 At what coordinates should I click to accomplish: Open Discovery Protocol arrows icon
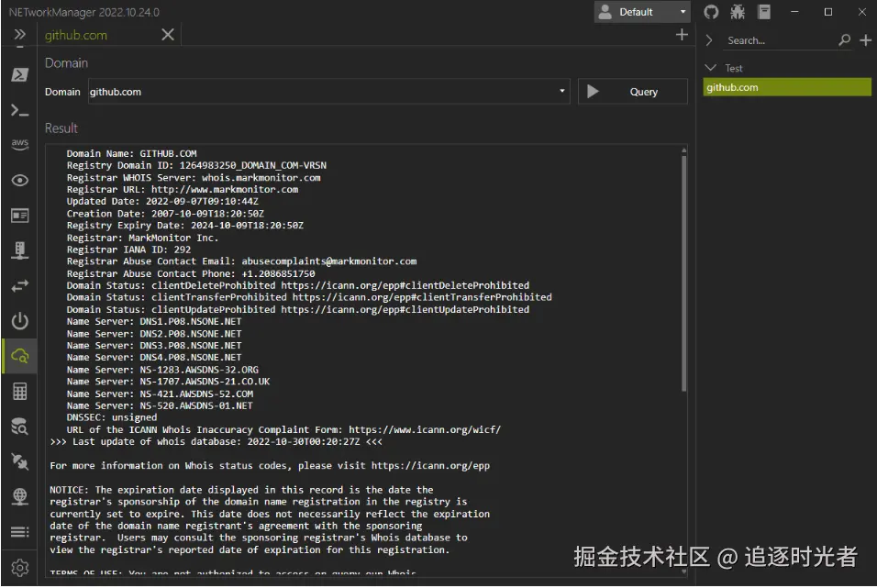pos(19,286)
